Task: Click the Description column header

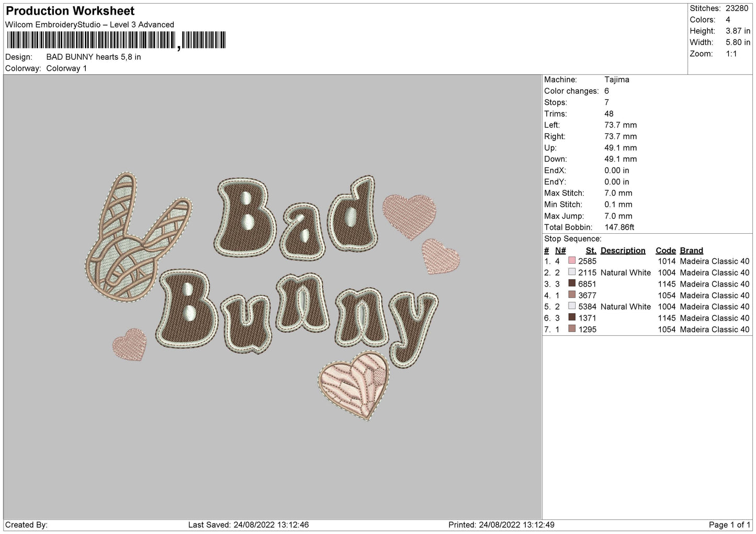Action: click(623, 251)
